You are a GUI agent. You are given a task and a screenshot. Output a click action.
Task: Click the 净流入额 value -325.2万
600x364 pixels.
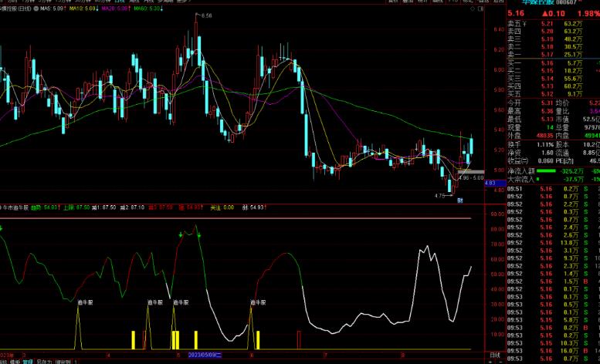[x=572, y=171]
